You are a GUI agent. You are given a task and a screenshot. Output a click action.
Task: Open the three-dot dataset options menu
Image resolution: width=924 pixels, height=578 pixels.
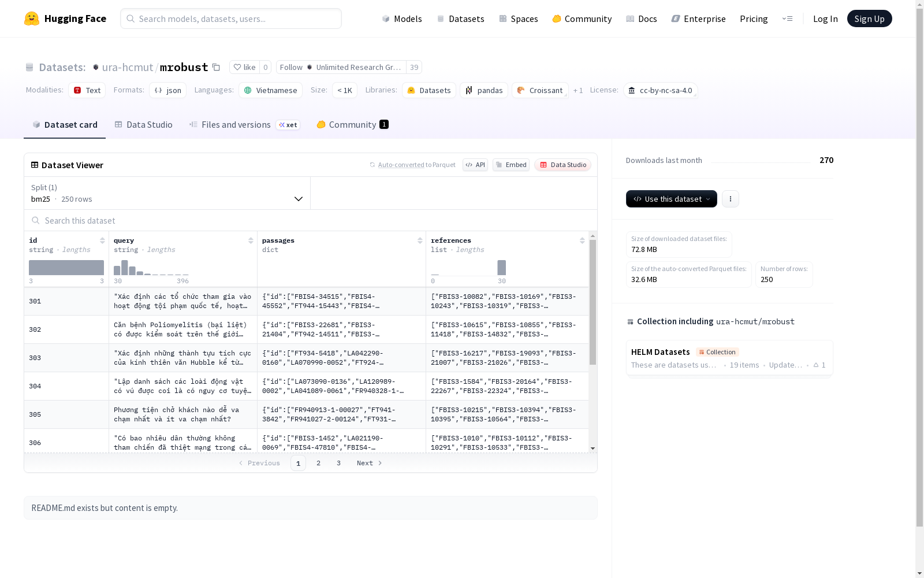coord(731,199)
